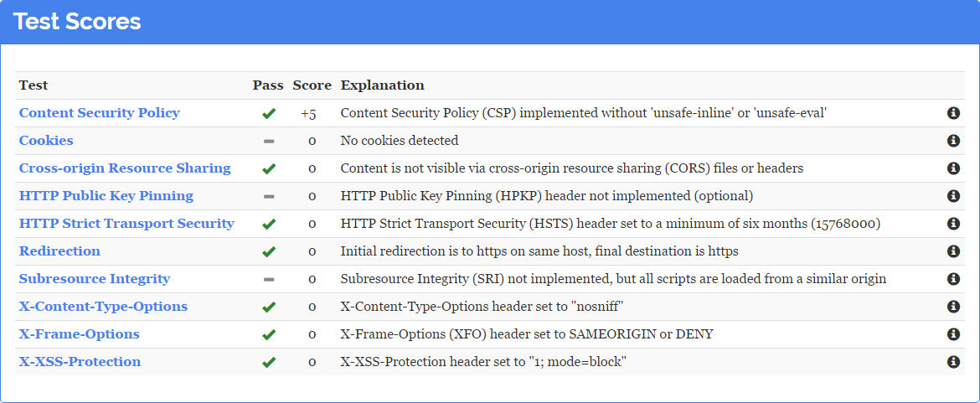
Task: Click the Redirection test link
Action: [59, 251]
